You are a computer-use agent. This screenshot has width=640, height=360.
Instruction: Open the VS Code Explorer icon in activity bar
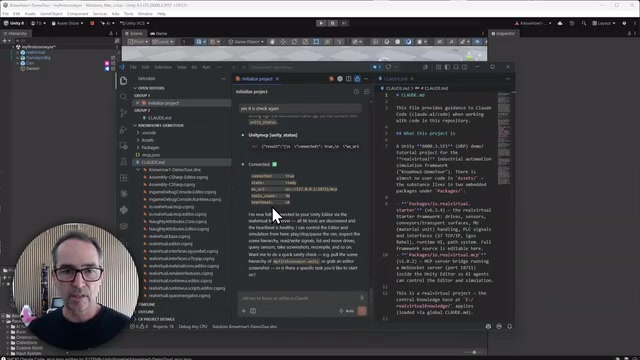coord(124,81)
